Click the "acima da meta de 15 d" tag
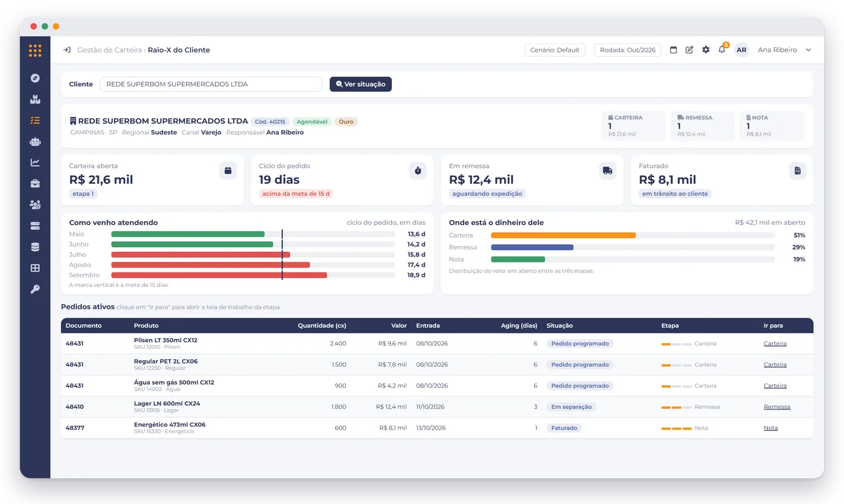Image resolution: width=844 pixels, height=504 pixels. [x=297, y=194]
